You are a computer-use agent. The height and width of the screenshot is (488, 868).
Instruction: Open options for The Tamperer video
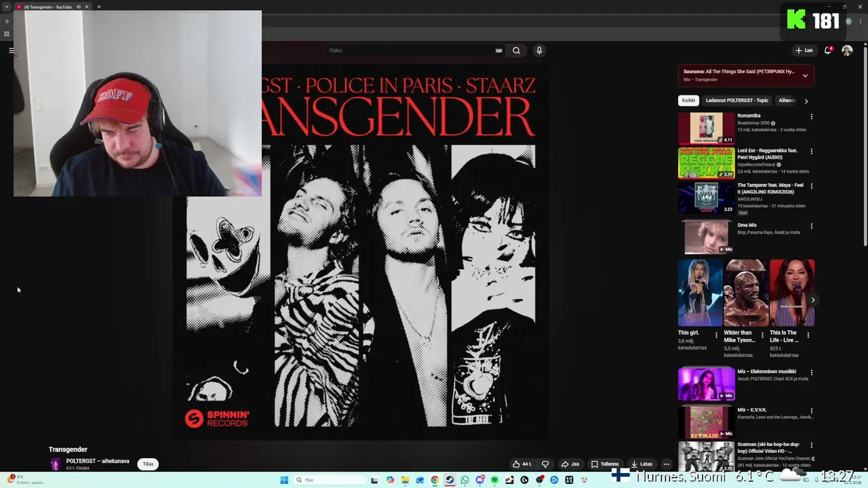click(811, 186)
